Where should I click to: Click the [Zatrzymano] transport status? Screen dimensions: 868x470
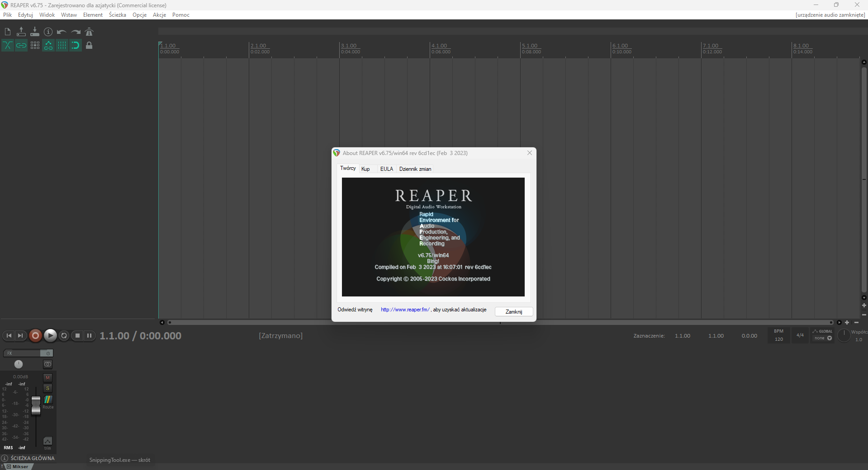281,336
